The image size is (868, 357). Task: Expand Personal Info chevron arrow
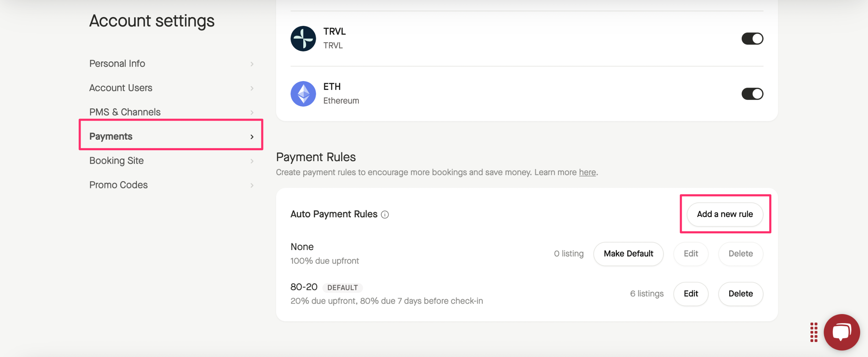[x=252, y=64]
